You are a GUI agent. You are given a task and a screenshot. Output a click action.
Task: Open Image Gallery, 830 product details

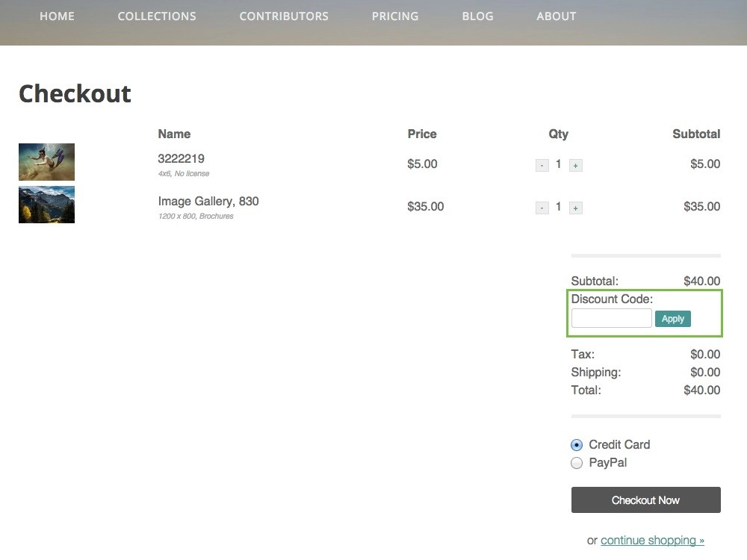click(208, 201)
